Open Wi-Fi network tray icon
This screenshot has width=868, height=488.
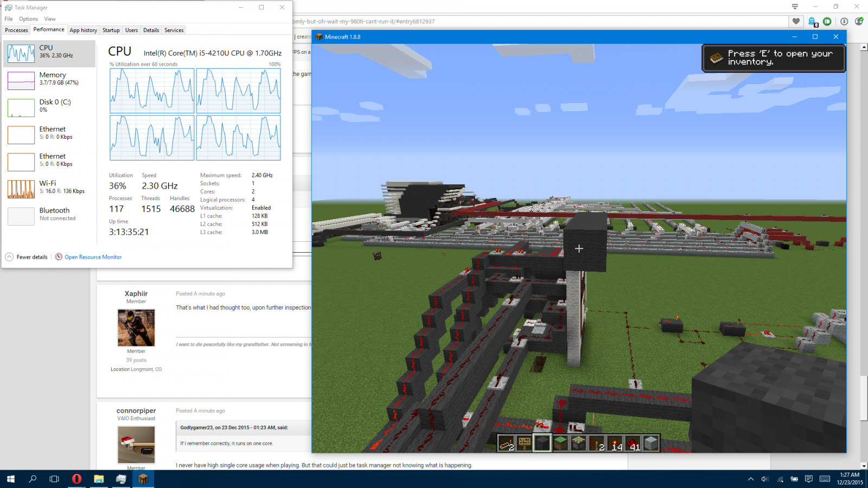[780, 479]
